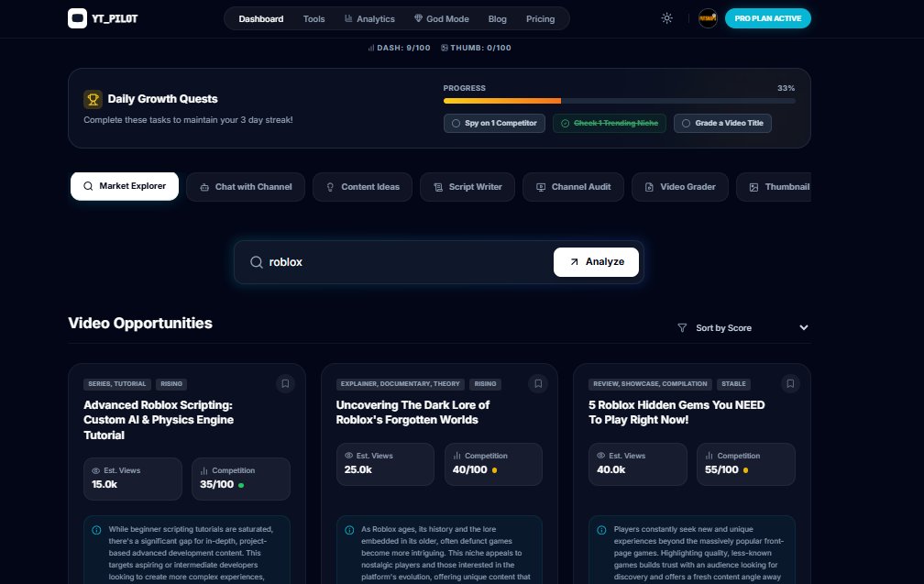Open God Mode from the navigation
Viewport: 924px width, 584px height.
click(442, 19)
